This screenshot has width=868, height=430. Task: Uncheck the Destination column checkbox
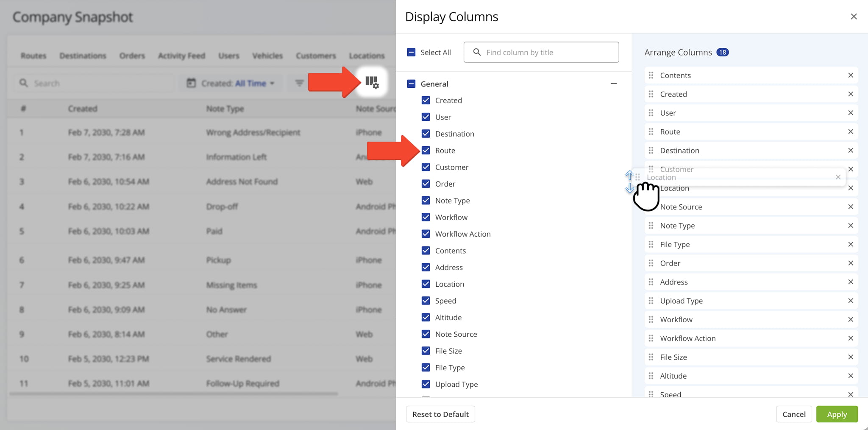426,134
